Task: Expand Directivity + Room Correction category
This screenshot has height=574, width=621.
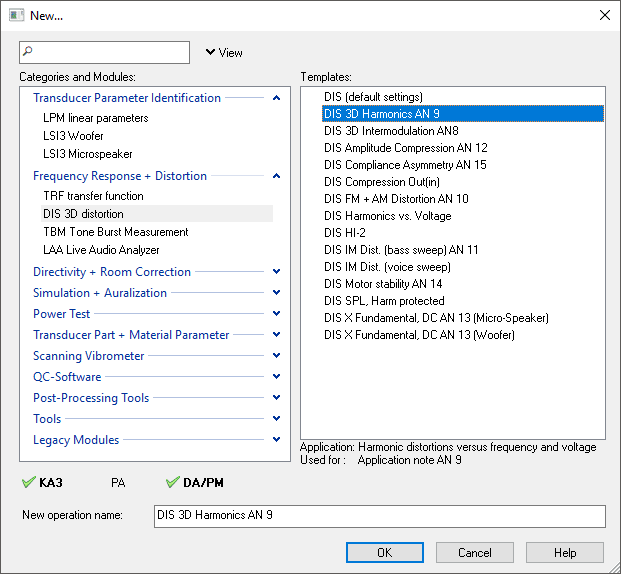Action: [276, 272]
